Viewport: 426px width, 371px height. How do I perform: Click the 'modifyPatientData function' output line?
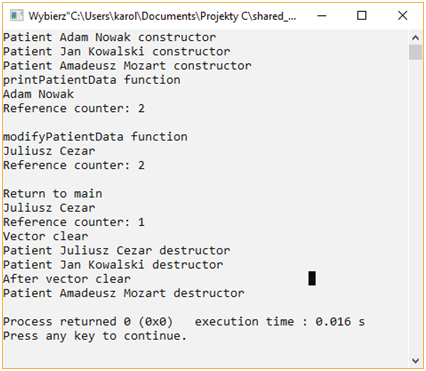click(95, 137)
